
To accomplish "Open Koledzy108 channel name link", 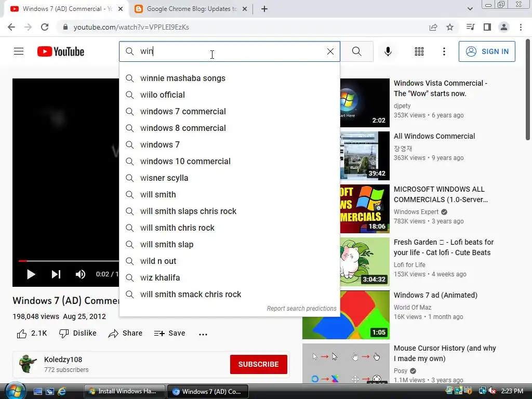I will pyautogui.click(x=63, y=360).
